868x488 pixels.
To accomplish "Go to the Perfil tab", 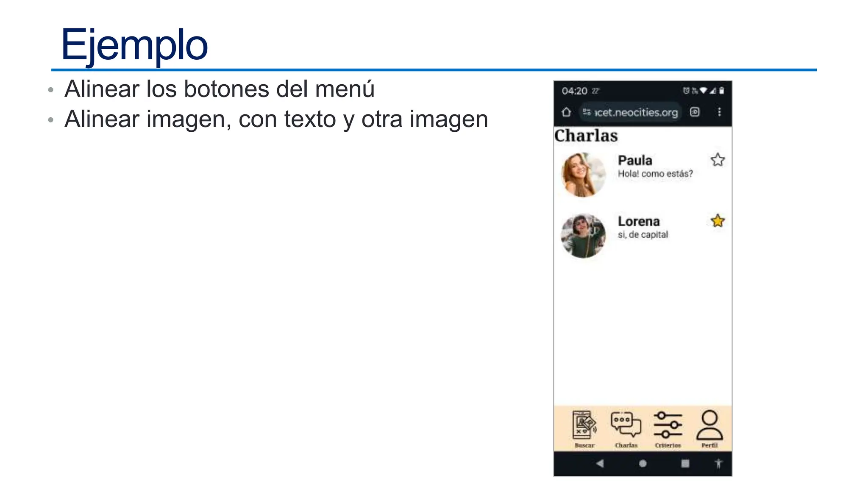I will pyautogui.click(x=709, y=429).
